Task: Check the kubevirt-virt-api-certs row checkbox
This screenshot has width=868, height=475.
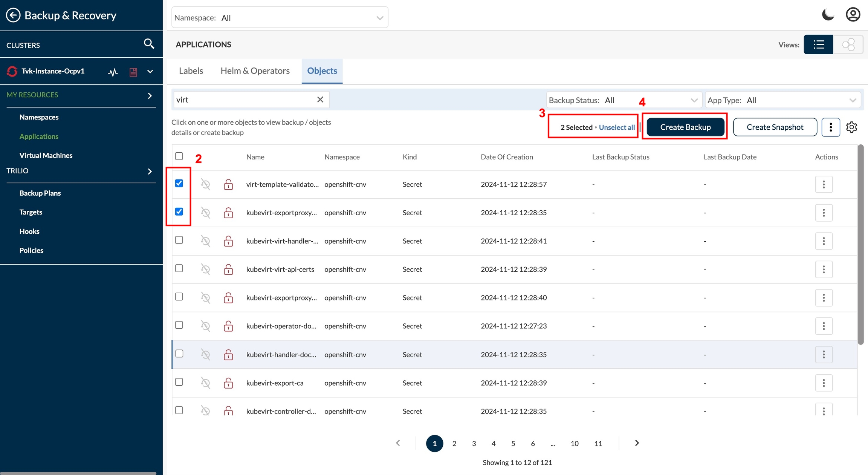Action: click(179, 268)
